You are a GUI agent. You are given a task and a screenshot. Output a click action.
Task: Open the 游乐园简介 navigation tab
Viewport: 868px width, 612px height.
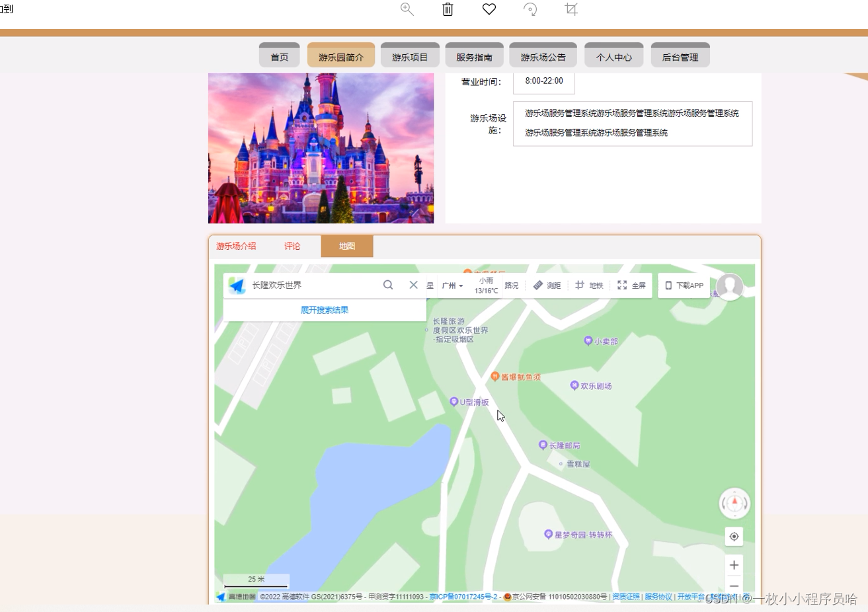[x=341, y=56]
